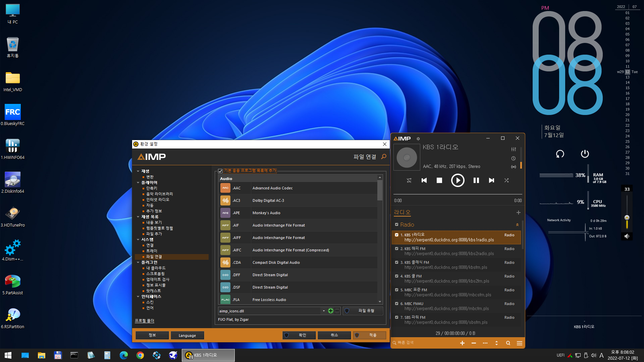Screen dimensions: 644x362
Task: Toggle repeat mode in AIMP player
Action: 409,180
